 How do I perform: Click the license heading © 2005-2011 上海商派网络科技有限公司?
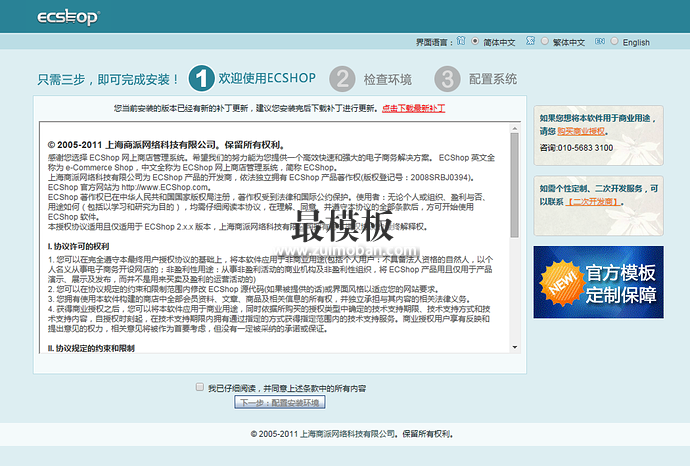[167, 145]
